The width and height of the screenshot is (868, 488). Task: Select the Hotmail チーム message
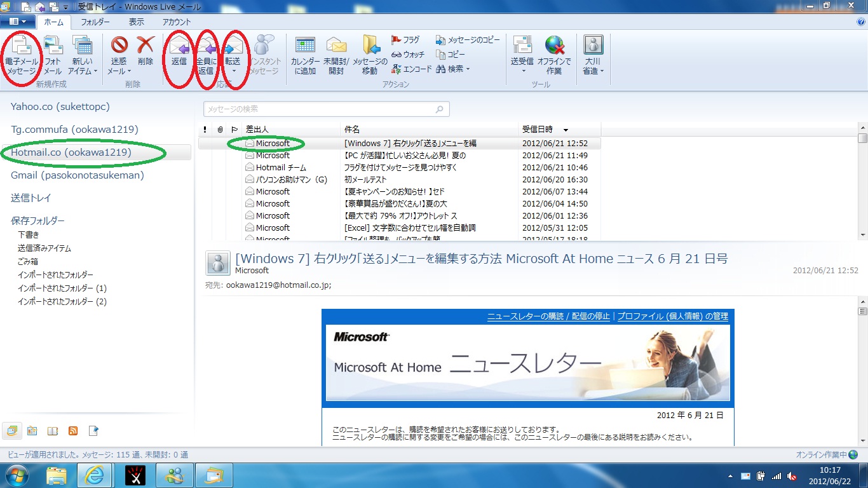click(x=400, y=168)
